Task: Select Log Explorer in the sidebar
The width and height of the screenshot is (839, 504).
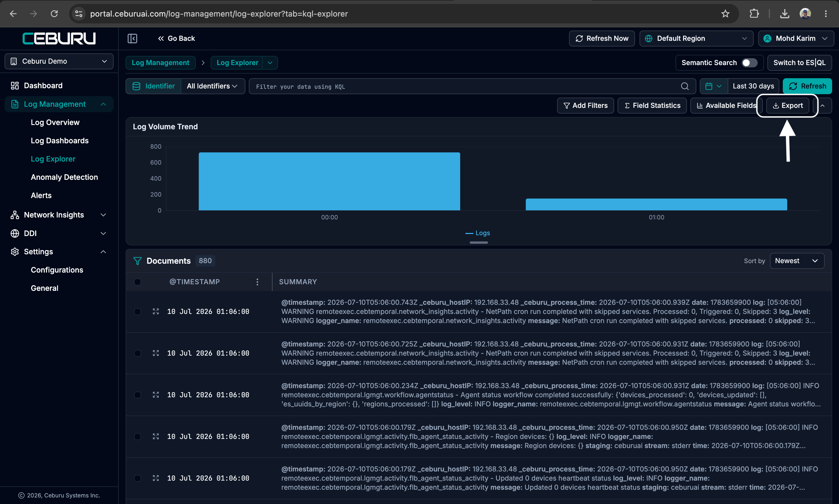Action: click(x=53, y=159)
